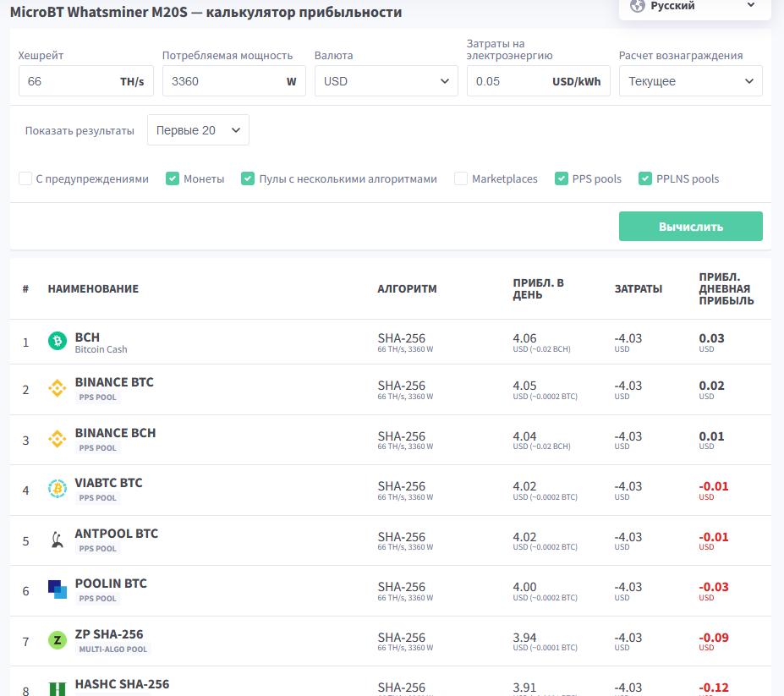Image resolution: width=784 pixels, height=696 pixels.
Task: Click the power consumption field with 3360
Action: tap(234, 81)
